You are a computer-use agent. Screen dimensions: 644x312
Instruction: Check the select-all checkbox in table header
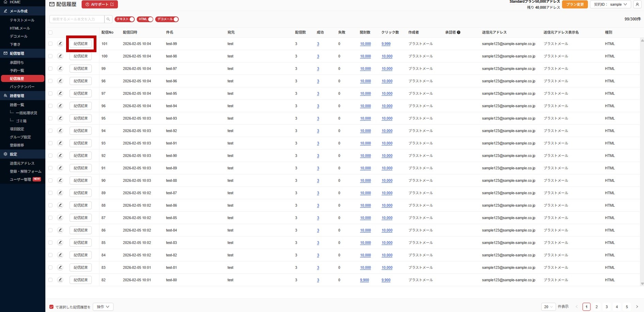(50, 32)
